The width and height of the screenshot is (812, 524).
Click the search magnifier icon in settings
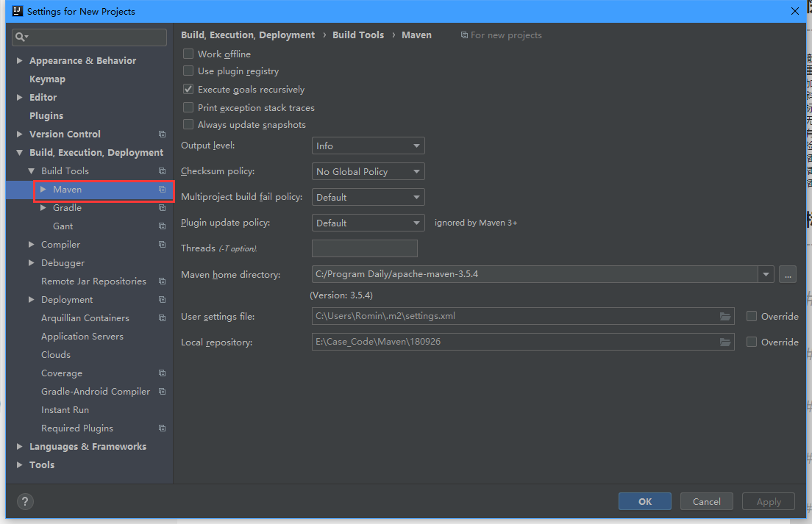coord(21,37)
